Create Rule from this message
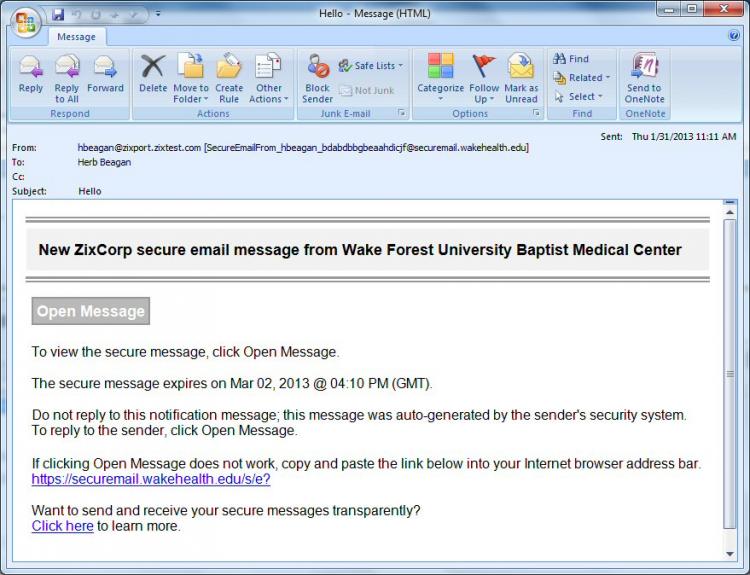This screenshot has width=750, height=575. pos(229,79)
